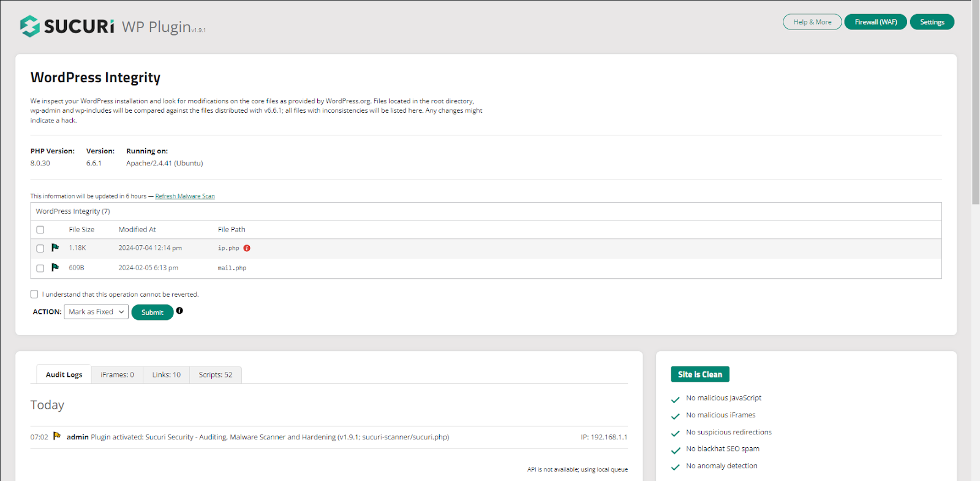Click the Refresh Malware Scan link
Screen dimensions: 980x481
tap(185, 196)
